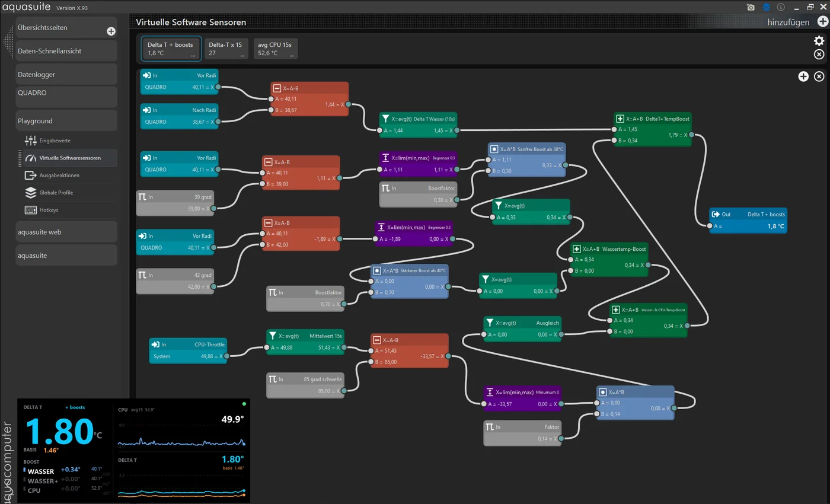Click the layers icon for Globale Profile

click(31, 193)
